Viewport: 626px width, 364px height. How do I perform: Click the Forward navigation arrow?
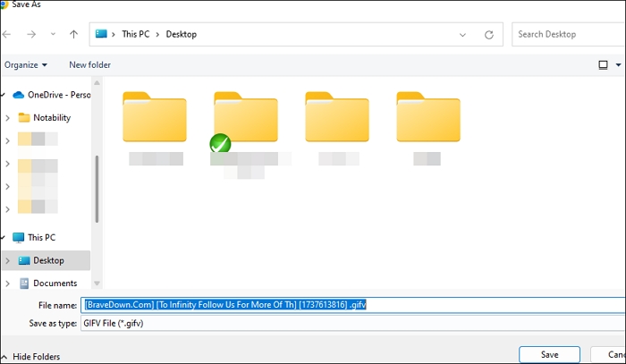30,35
